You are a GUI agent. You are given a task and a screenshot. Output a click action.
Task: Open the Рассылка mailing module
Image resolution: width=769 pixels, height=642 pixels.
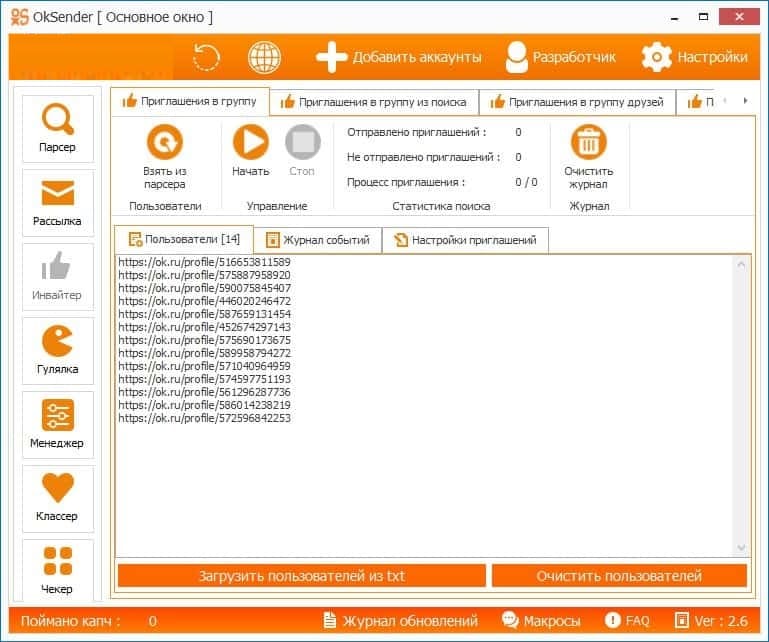(x=57, y=202)
